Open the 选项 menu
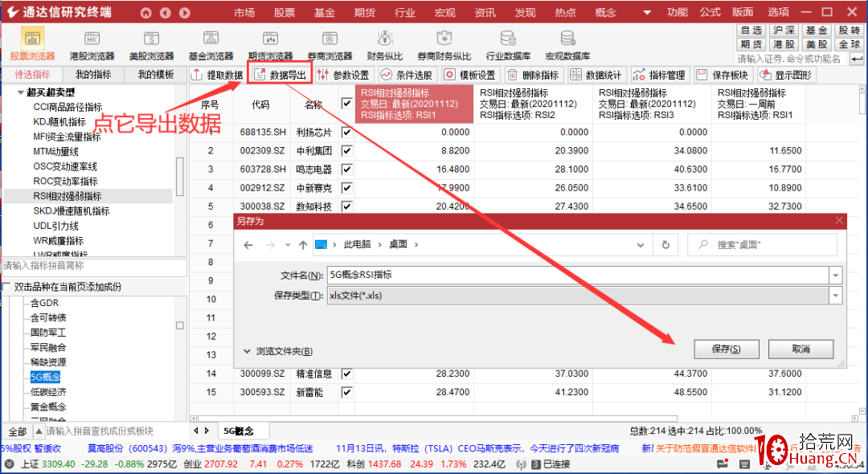This screenshot has width=868, height=474. click(x=778, y=12)
